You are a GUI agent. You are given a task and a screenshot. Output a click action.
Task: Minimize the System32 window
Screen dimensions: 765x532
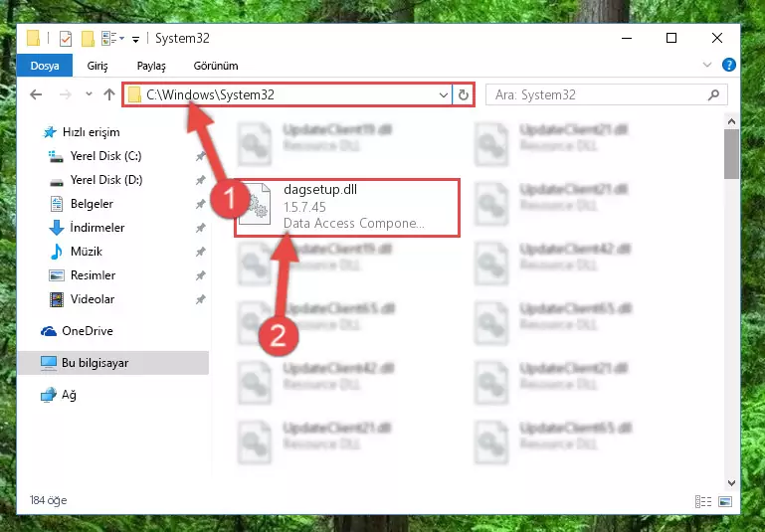click(x=627, y=38)
